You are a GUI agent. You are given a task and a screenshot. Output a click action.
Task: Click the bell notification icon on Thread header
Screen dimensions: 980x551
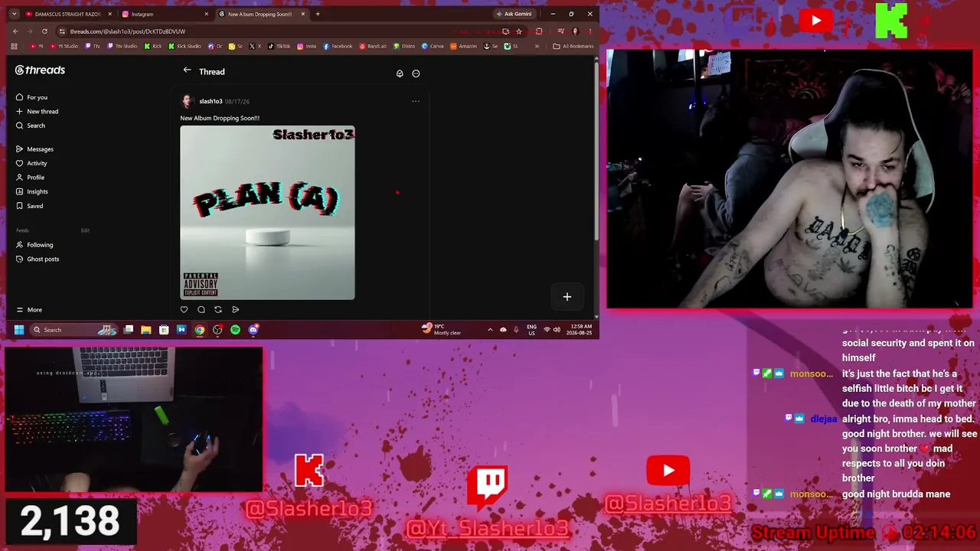400,73
